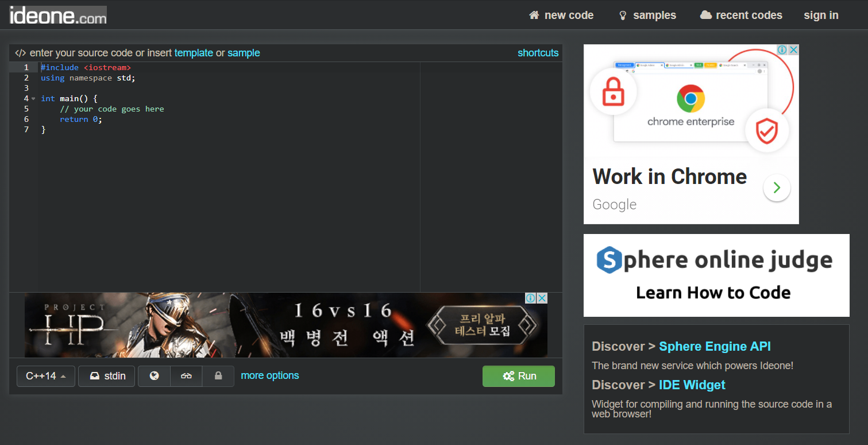This screenshot has width=868, height=445.
Task: Click the 'using namespace std;' line
Action: click(x=88, y=78)
